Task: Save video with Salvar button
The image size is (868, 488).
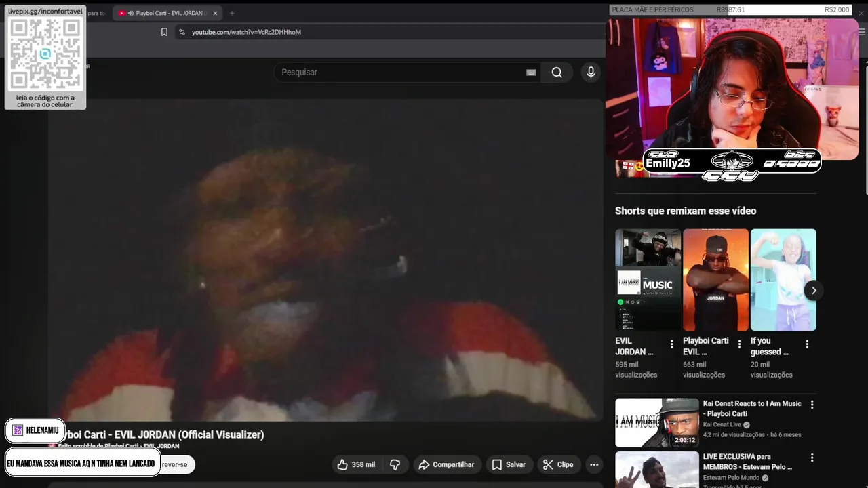Action: click(x=509, y=464)
